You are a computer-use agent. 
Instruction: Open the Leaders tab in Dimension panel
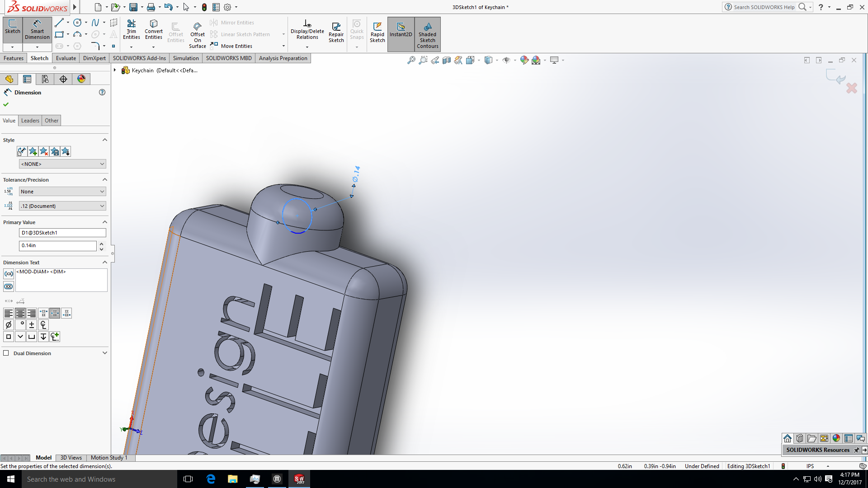click(30, 120)
